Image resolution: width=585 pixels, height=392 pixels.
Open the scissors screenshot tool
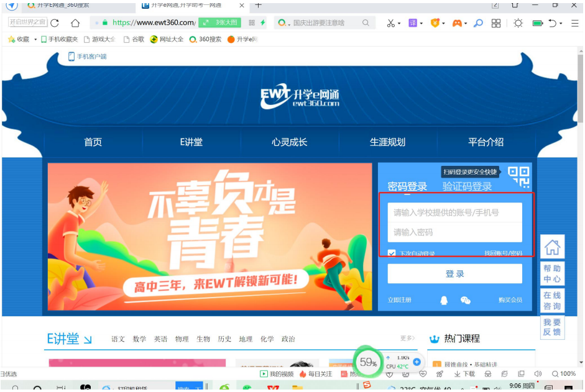pos(390,23)
